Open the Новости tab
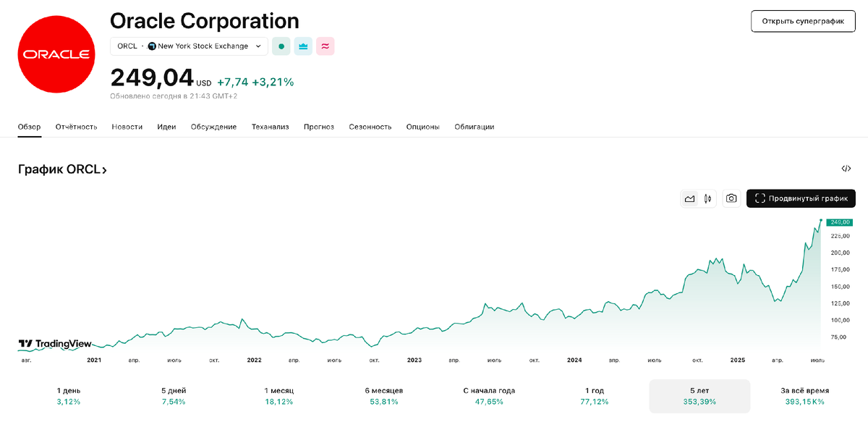The width and height of the screenshot is (868, 422). (127, 127)
